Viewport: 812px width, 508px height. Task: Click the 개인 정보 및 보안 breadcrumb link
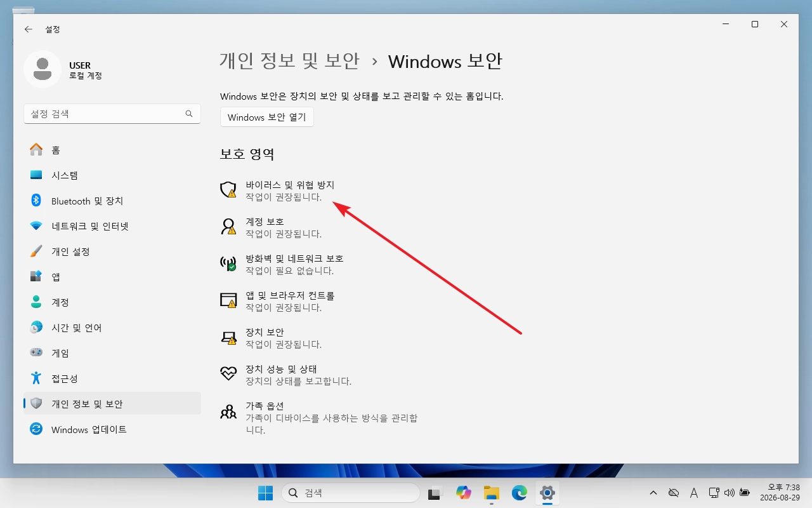point(290,61)
